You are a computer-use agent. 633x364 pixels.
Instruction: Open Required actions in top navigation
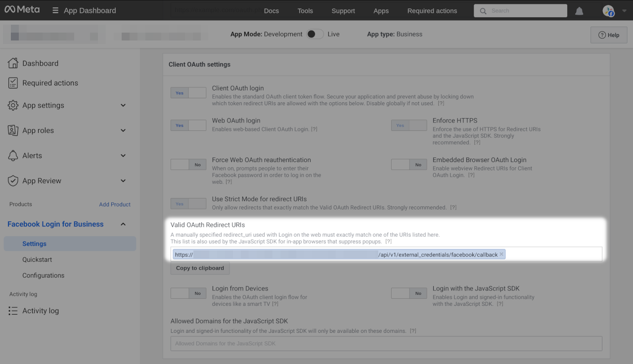pos(432,11)
